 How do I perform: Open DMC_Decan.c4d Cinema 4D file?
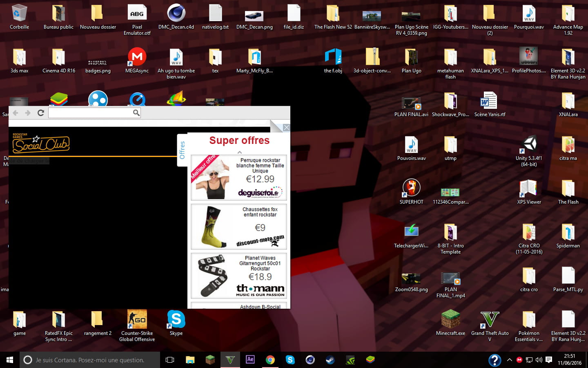click(x=176, y=16)
